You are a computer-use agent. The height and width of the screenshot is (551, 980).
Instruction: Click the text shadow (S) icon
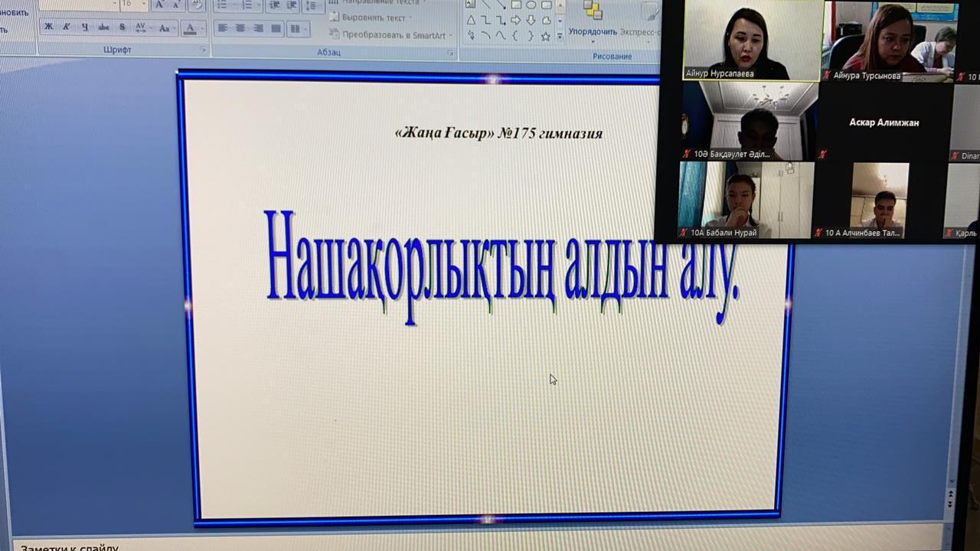pyautogui.click(x=122, y=28)
